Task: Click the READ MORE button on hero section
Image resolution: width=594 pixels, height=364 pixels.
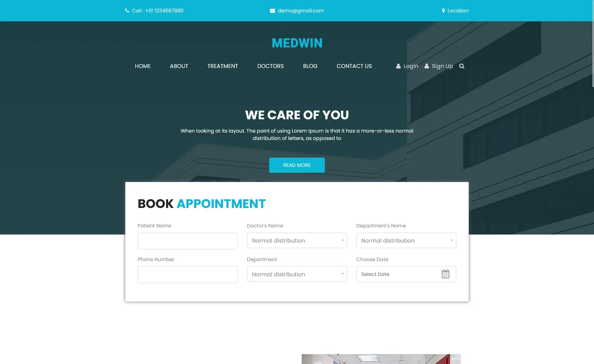Action: pos(297,165)
